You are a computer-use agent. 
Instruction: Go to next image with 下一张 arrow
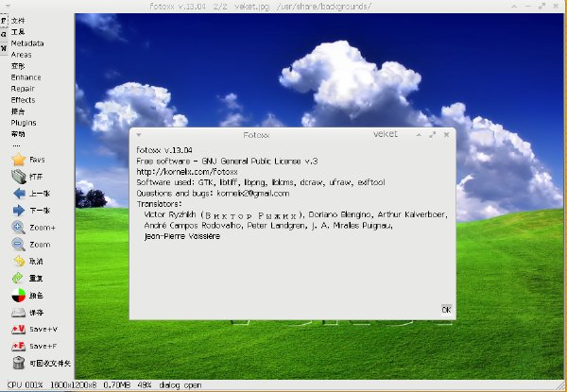pos(19,210)
